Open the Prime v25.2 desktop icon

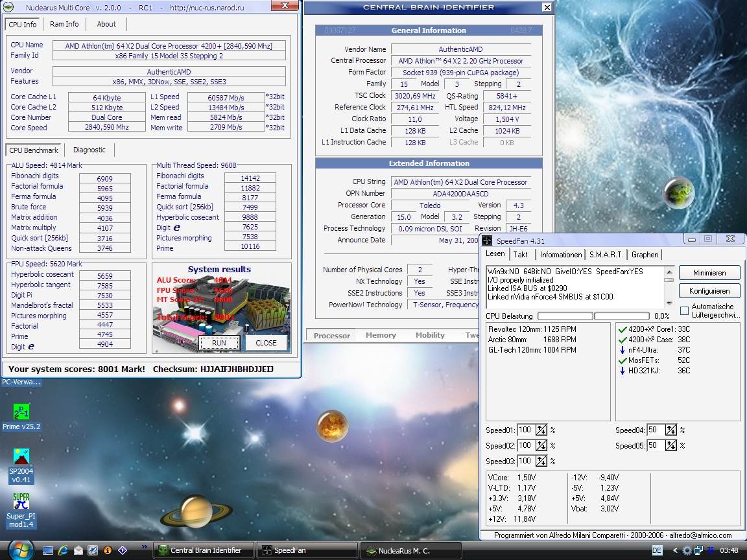point(21,417)
